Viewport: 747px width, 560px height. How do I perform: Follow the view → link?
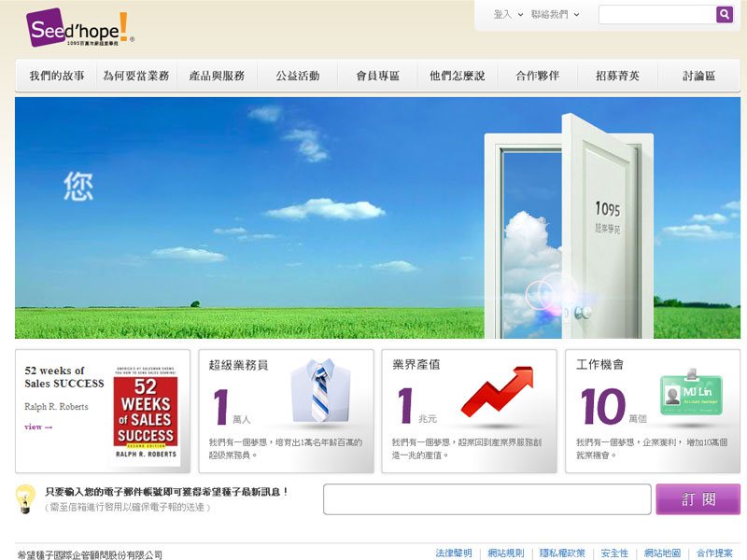38,427
